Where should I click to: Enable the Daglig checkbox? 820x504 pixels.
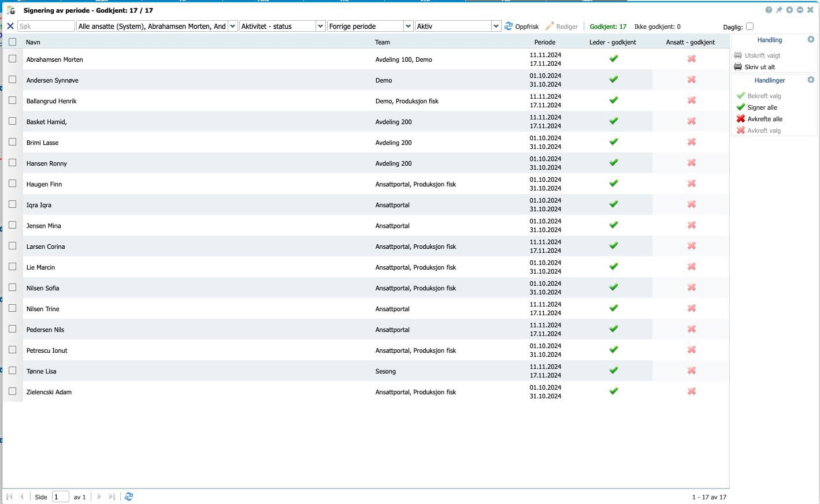pyautogui.click(x=749, y=26)
